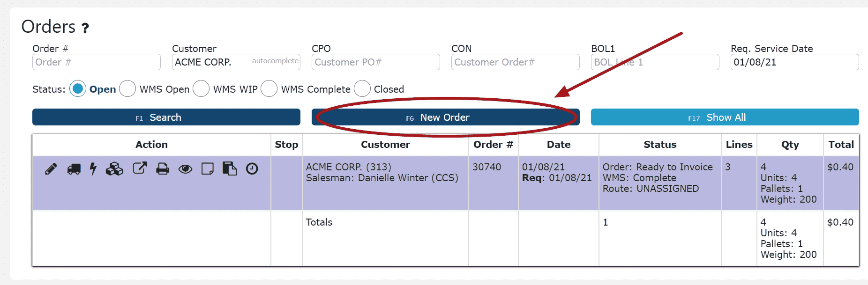Print order using the printer icon
This screenshot has height=285, width=868.
coord(163,169)
